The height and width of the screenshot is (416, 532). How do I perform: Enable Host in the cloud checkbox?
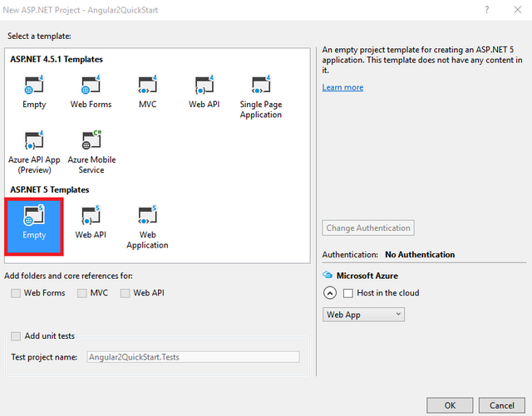(x=348, y=293)
